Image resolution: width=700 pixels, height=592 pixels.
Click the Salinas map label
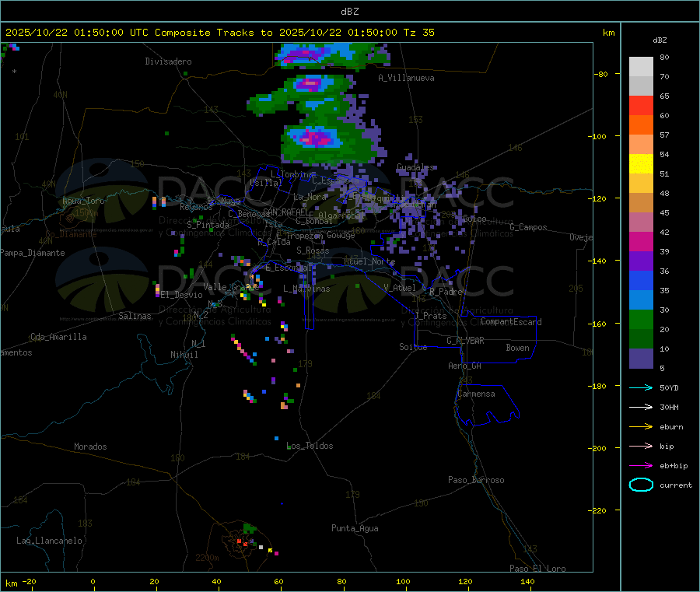135,316
